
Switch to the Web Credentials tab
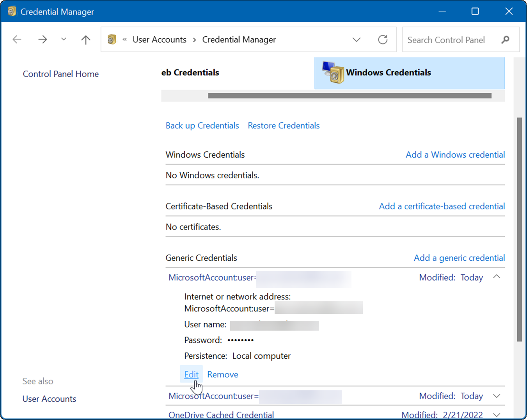pyautogui.click(x=190, y=72)
